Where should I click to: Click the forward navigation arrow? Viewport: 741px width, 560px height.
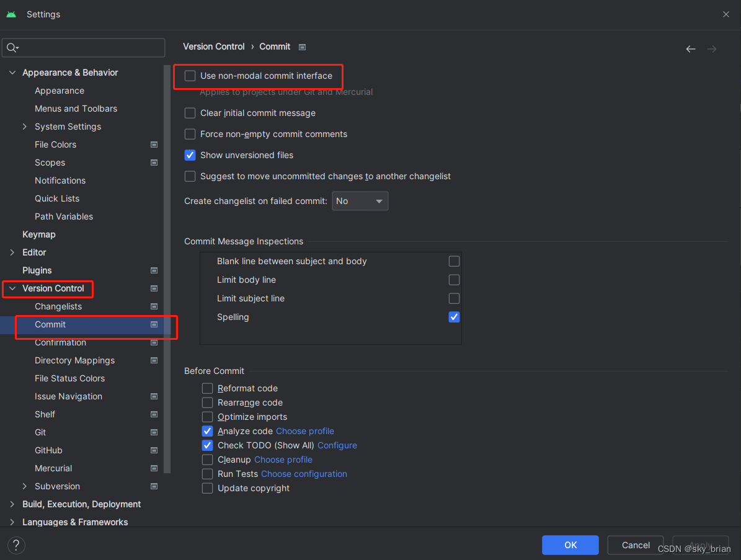point(711,48)
